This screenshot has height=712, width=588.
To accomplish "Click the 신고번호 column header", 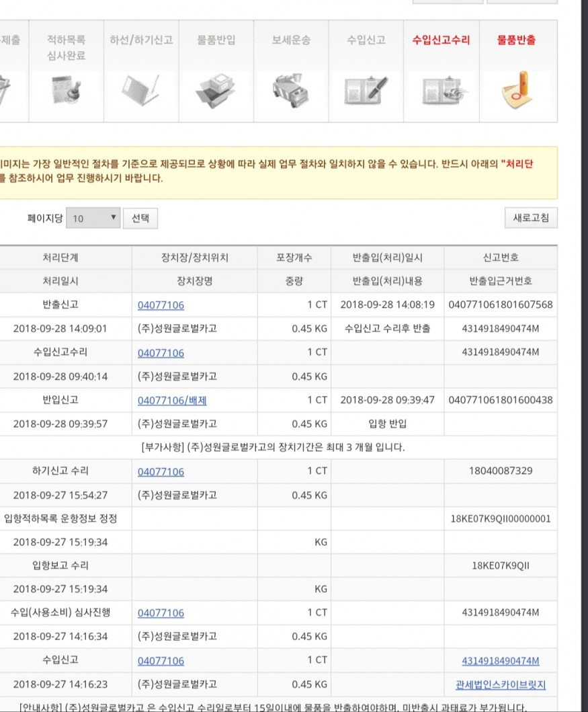I will point(501,258).
